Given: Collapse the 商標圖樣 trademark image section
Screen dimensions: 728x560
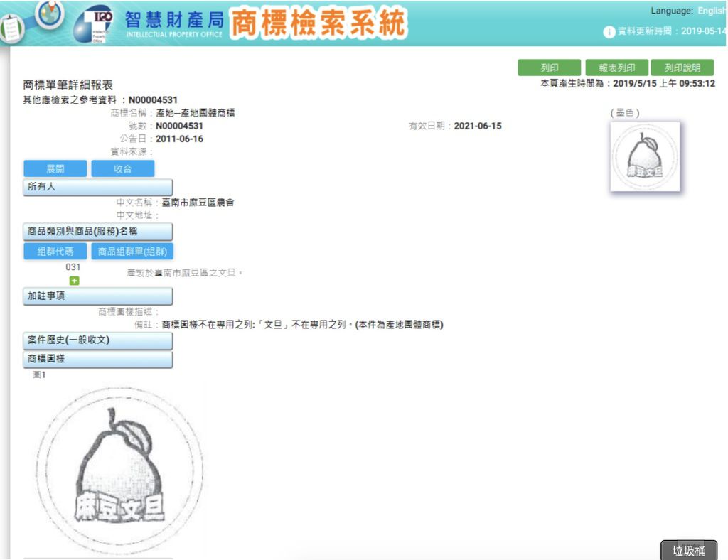Looking at the screenshot, I should (98, 359).
